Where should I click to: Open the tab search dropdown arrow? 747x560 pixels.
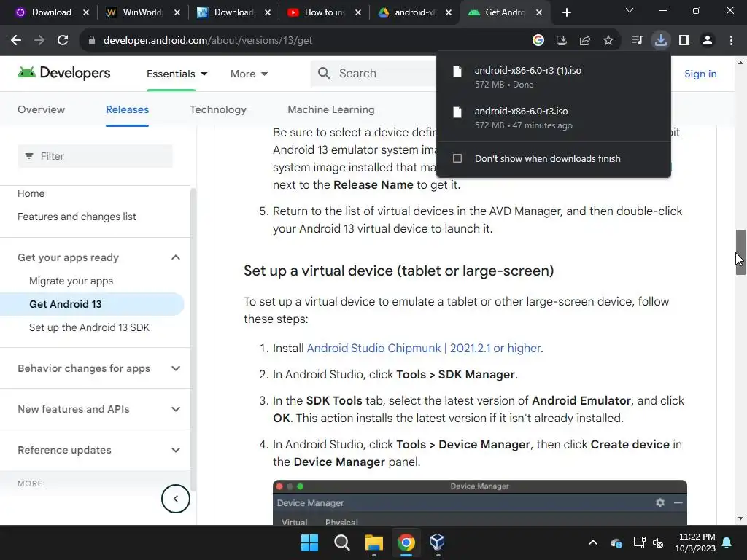tap(630, 10)
